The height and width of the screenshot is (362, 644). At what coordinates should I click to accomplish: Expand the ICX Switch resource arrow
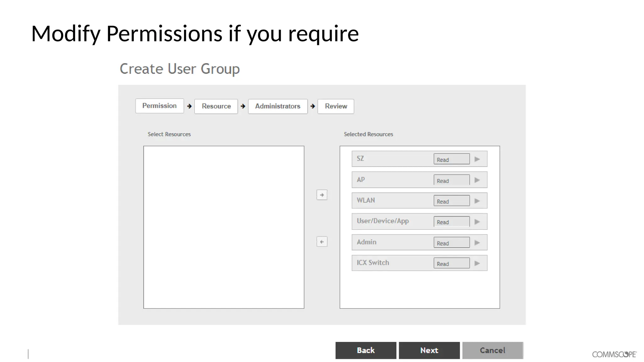(477, 263)
